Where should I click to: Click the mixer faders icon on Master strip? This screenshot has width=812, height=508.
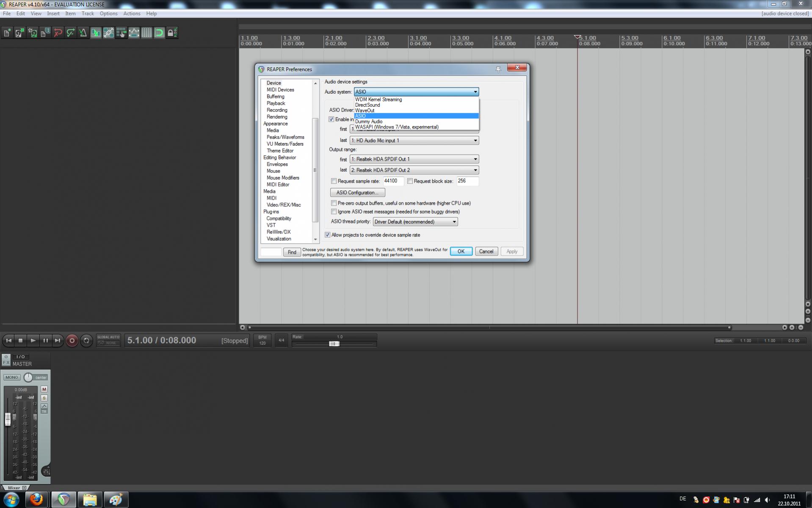(46, 471)
